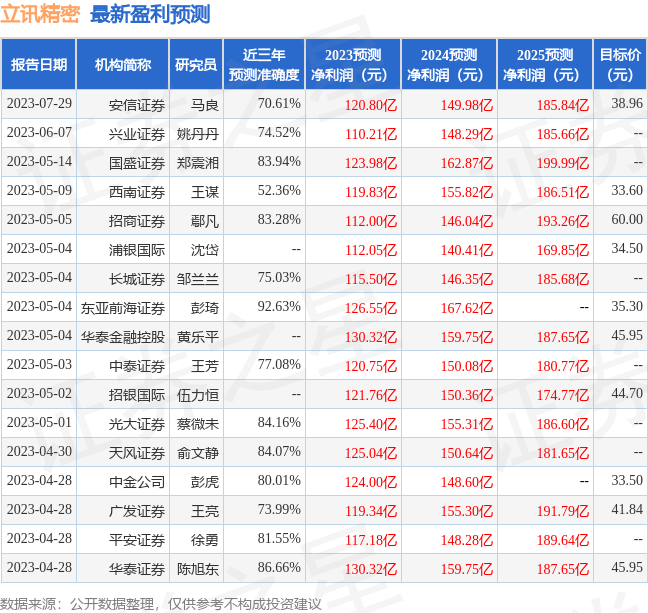
Task: Click accuracy value 92.63%
Action: tap(279, 306)
